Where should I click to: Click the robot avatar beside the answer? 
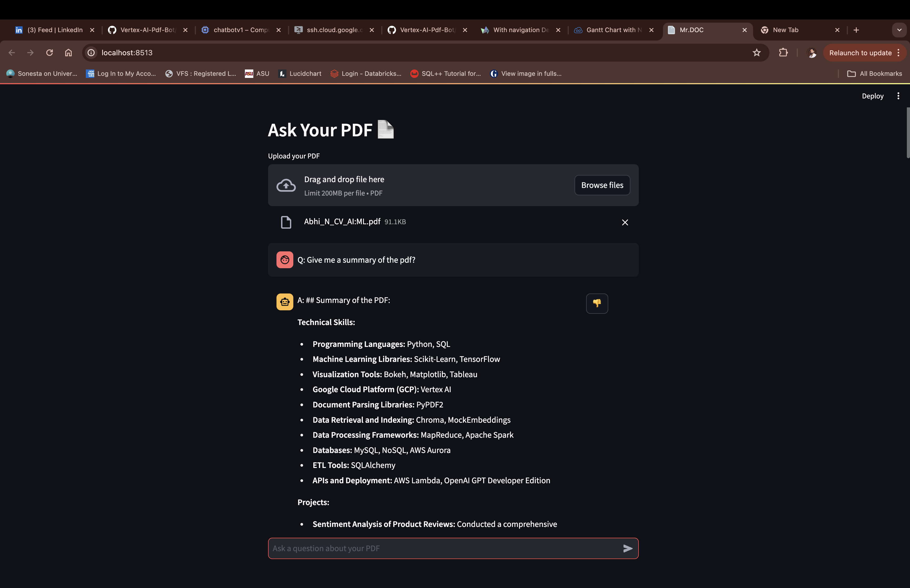[x=284, y=301]
